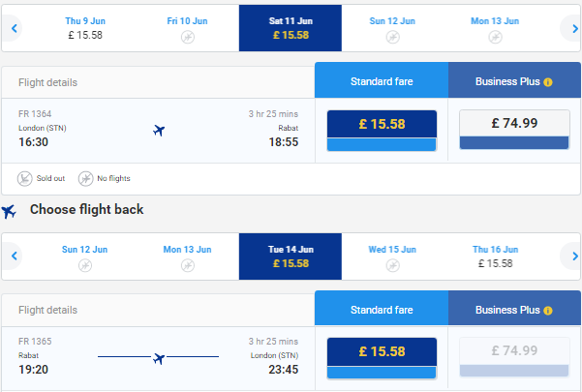Choose return £15.58 standard fare
The height and width of the screenshot is (392, 582).
tap(382, 358)
